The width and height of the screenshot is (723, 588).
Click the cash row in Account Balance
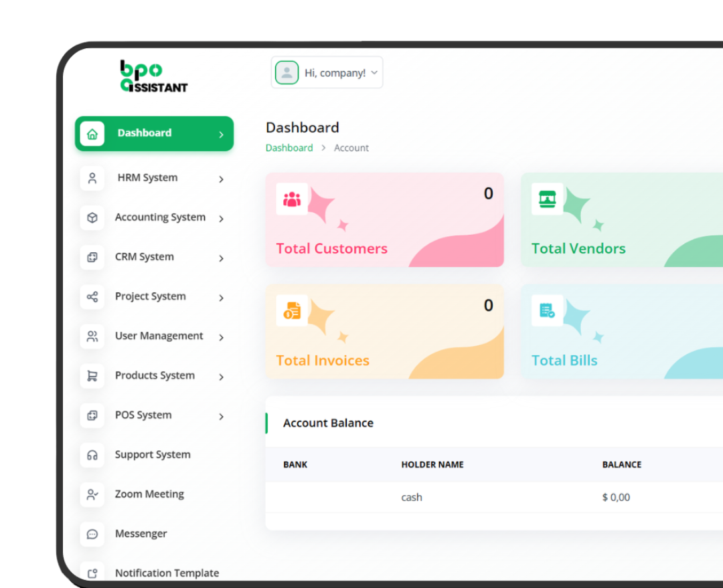pyautogui.click(x=412, y=497)
